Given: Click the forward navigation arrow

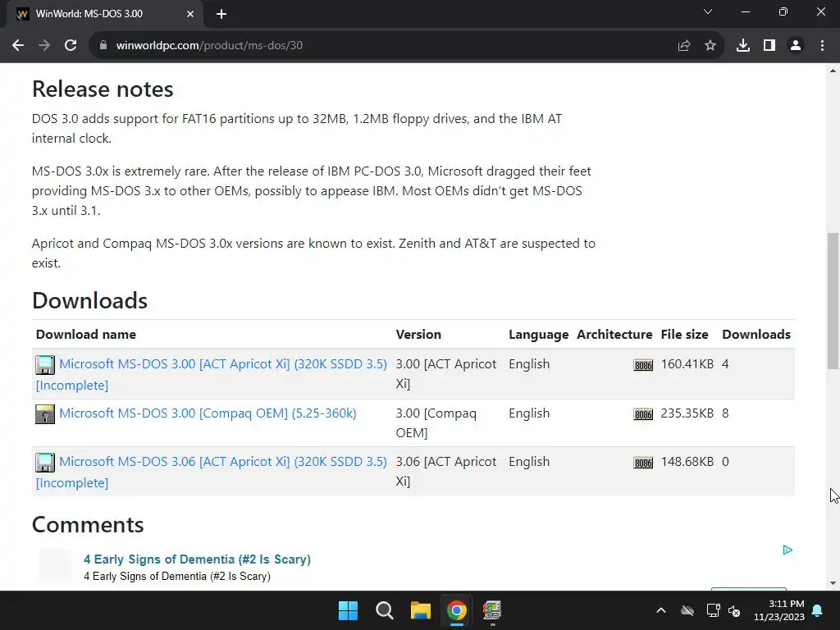Looking at the screenshot, I should (x=44, y=46).
